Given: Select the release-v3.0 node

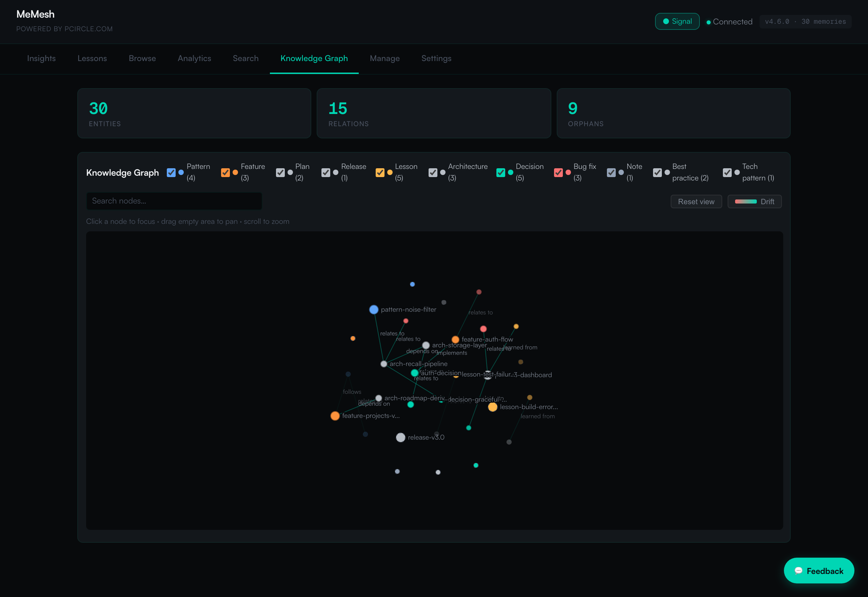Looking at the screenshot, I should [401, 438].
